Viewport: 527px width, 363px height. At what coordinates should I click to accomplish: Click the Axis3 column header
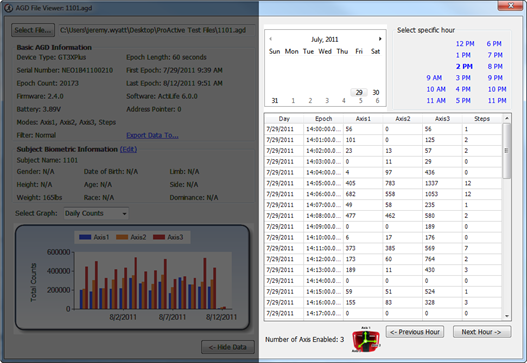tap(442, 119)
